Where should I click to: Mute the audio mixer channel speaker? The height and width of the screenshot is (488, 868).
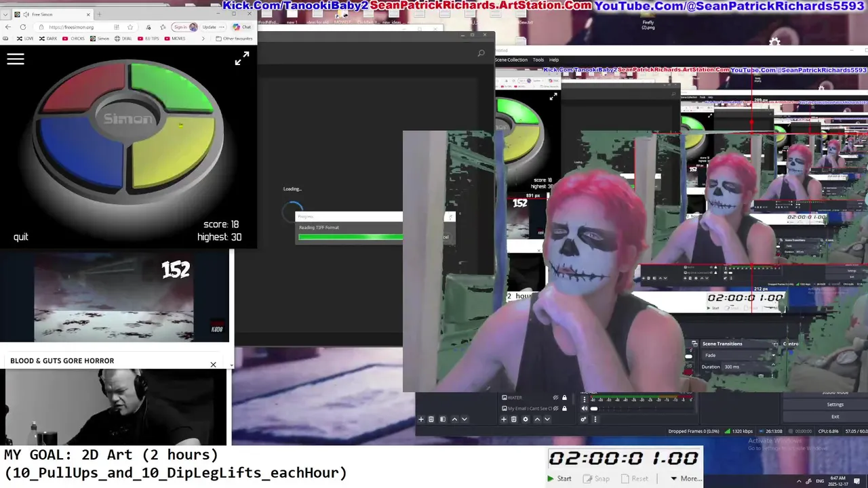(x=585, y=409)
